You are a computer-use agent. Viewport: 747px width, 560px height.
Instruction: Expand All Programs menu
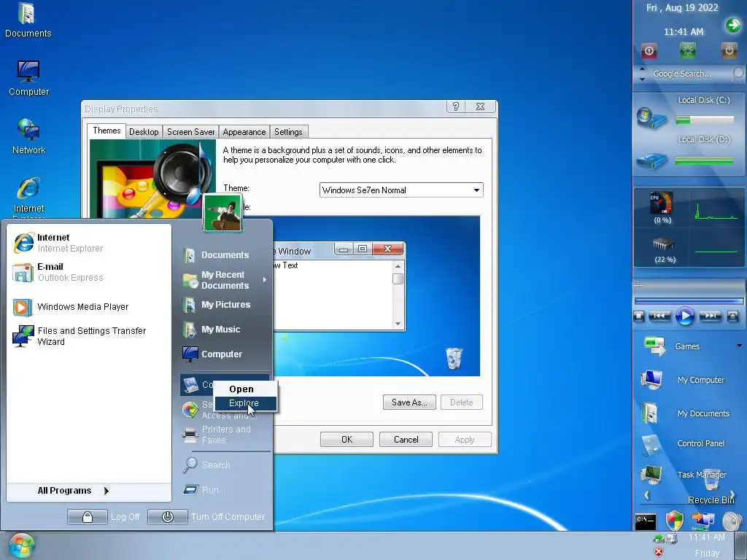coord(74,491)
